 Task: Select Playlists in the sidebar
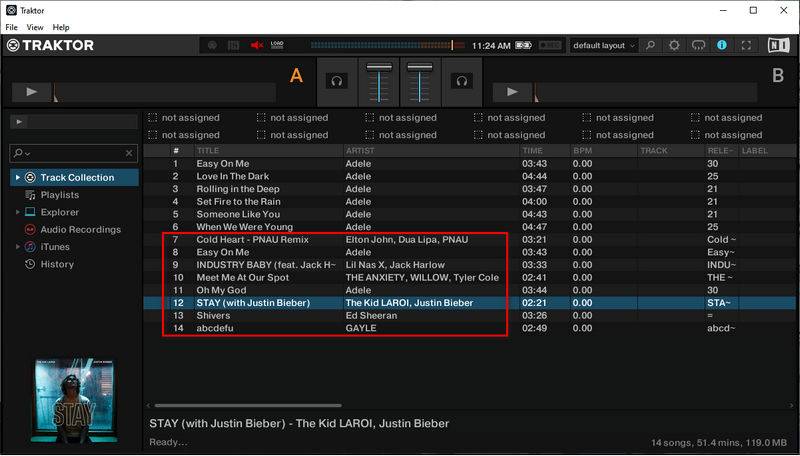click(x=60, y=195)
